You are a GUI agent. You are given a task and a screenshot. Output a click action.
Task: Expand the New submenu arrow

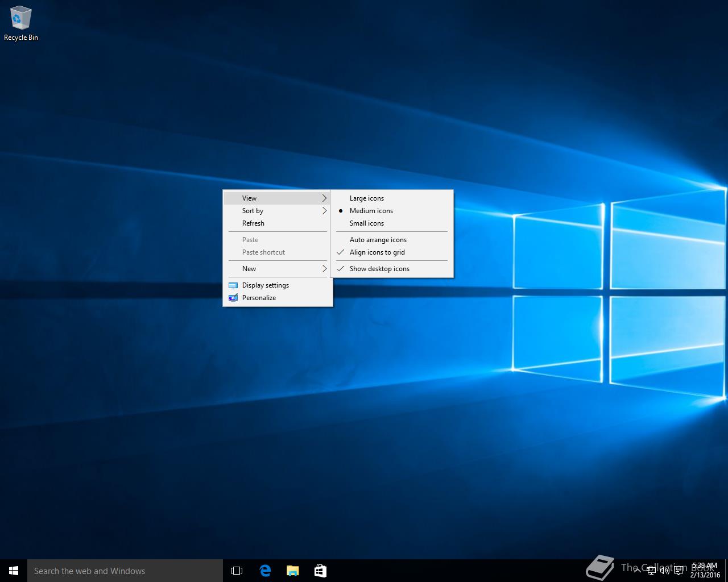coord(324,269)
